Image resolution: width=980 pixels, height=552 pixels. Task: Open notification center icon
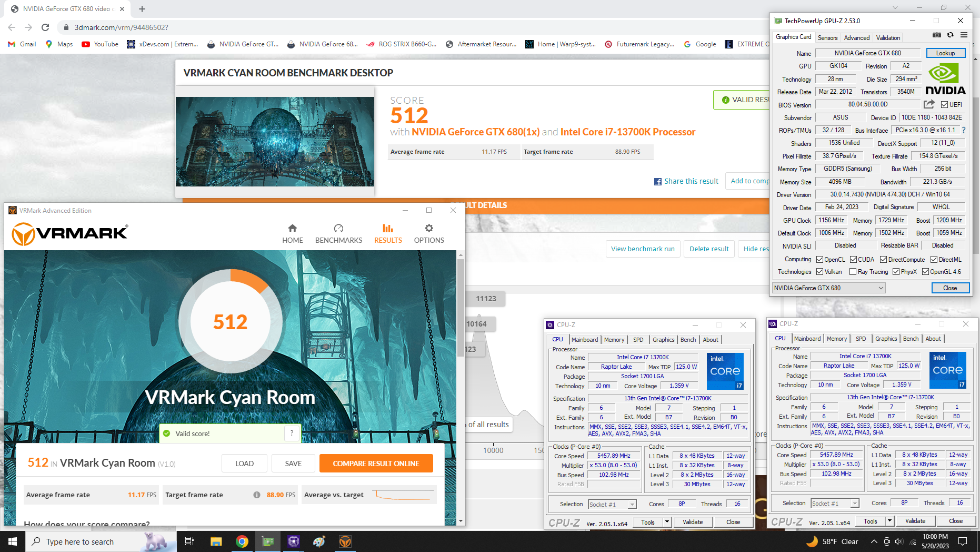pos(963,541)
